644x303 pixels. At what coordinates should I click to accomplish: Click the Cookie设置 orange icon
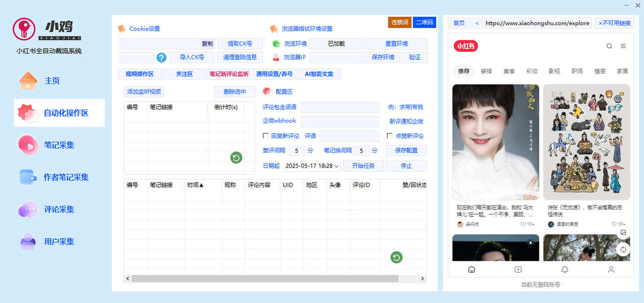click(x=122, y=29)
